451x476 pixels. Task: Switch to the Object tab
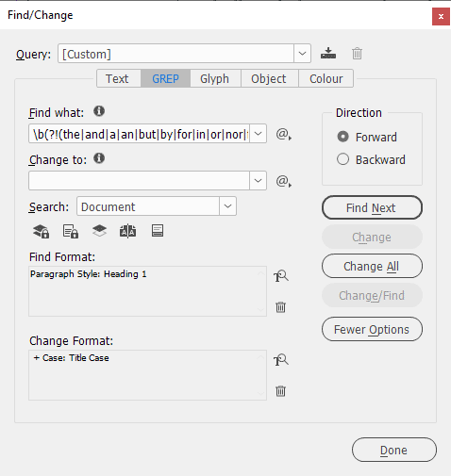click(x=270, y=78)
